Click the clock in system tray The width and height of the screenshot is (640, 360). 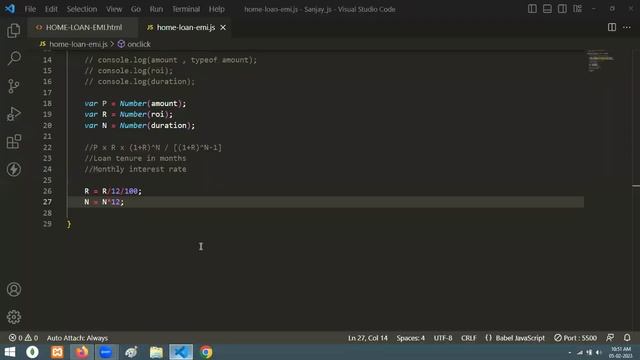(x=620, y=352)
